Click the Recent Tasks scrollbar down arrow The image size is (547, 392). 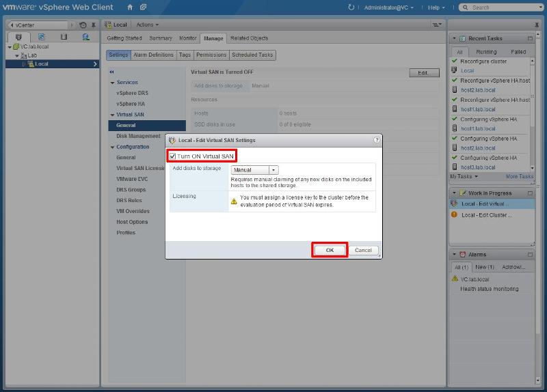533,167
